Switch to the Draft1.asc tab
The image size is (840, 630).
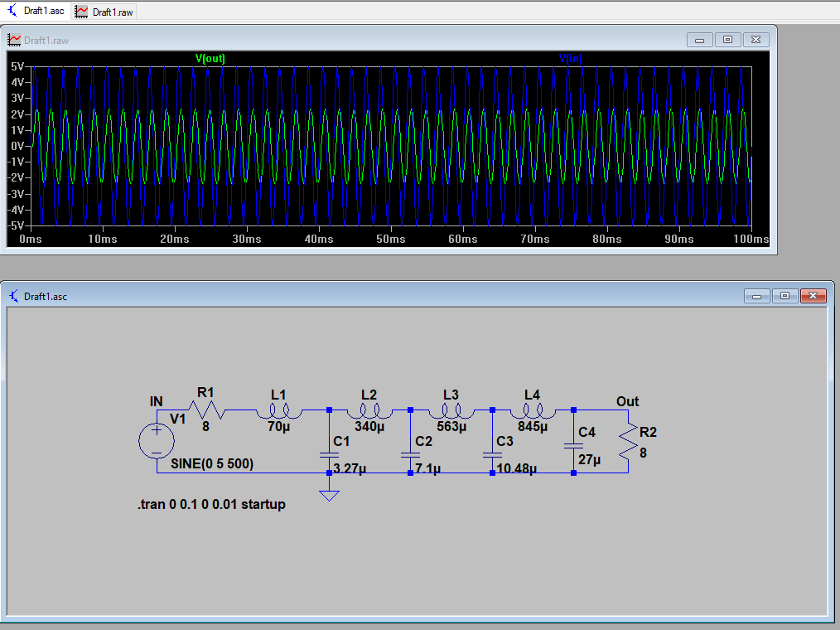point(36,11)
